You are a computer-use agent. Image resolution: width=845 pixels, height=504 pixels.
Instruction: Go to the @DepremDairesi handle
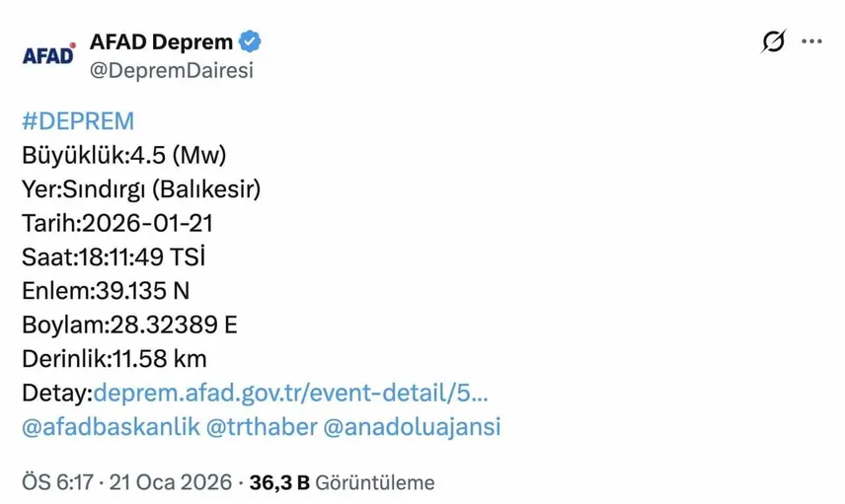coord(172,70)
